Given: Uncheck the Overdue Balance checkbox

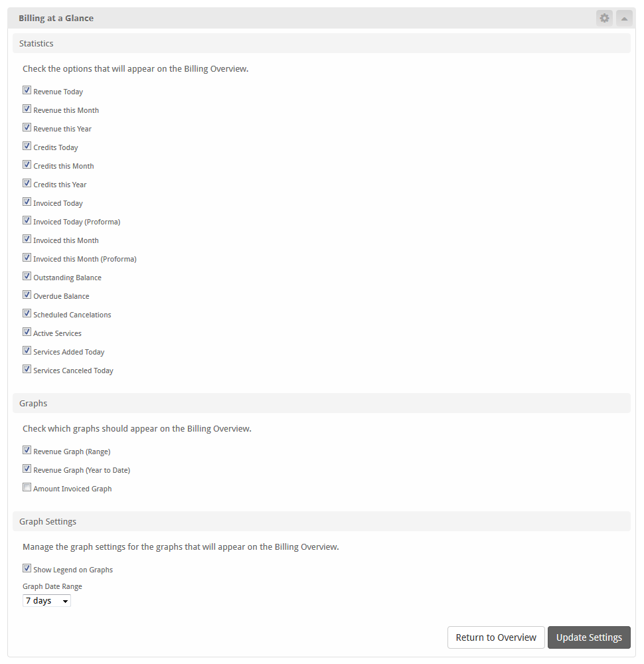Looking at the screenshot, I should click(27, 295).
